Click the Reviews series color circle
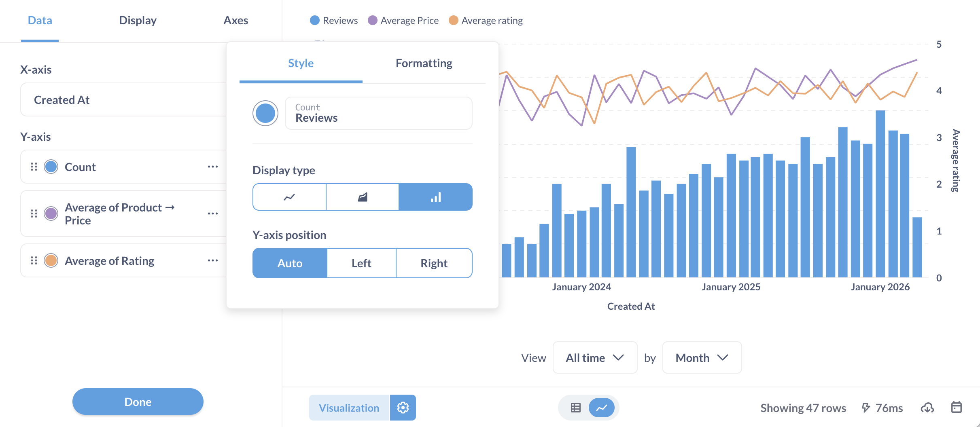Screen dimensions: 980x427 (x=265, y=113)
